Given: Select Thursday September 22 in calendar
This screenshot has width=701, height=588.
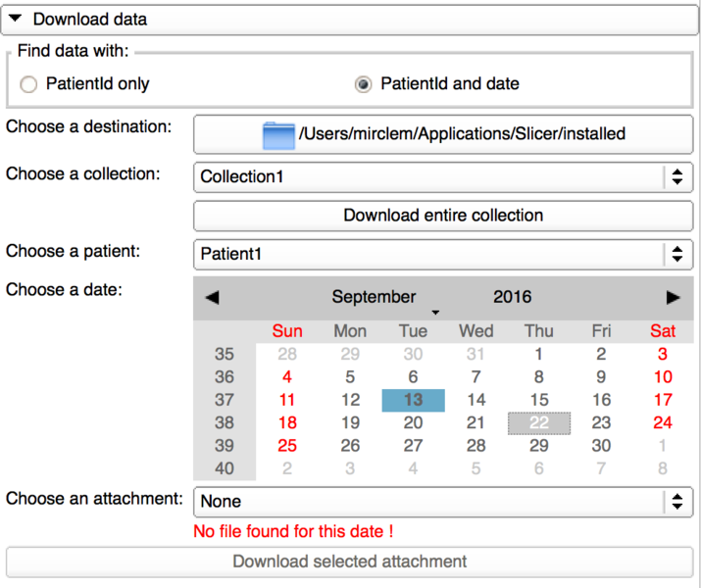Looking at the screenshot, I should point(538,423).
